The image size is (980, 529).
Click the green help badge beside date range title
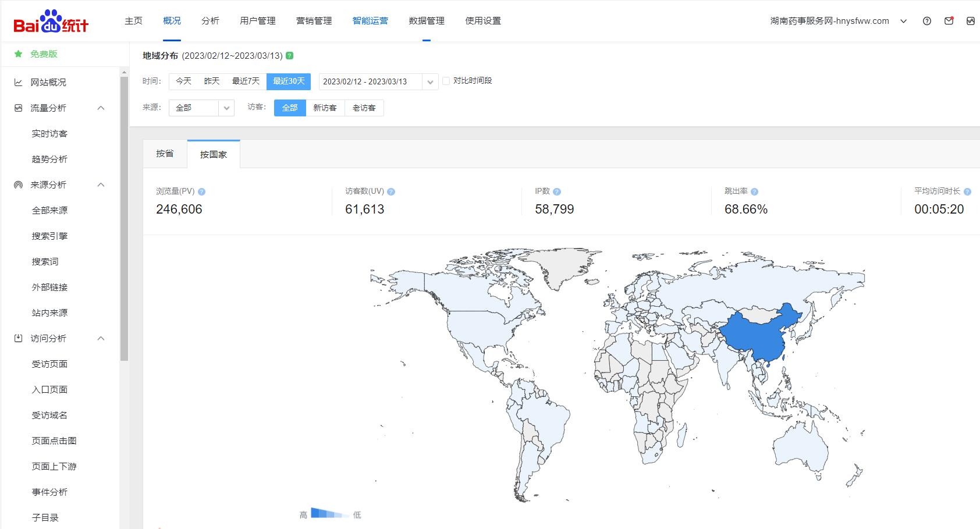(x=290, y=56)
